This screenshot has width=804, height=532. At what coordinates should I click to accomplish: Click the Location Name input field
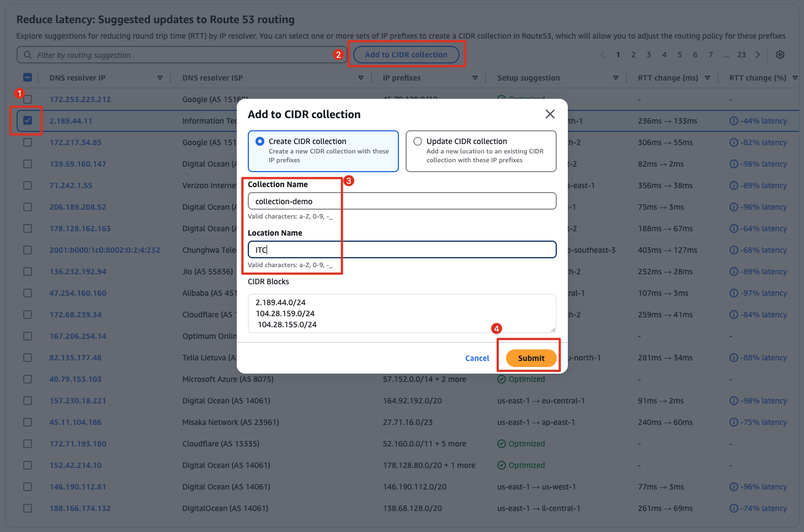coord(402,249)
